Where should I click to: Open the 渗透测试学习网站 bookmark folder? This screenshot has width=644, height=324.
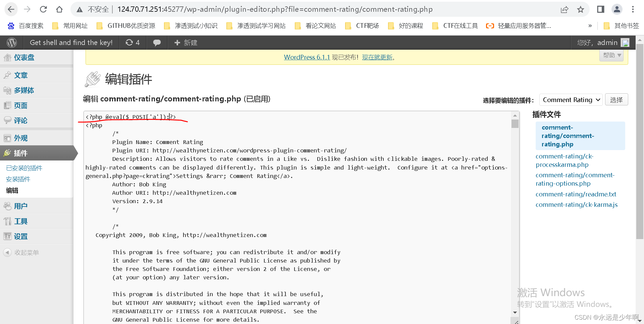[x=256, y=26]
